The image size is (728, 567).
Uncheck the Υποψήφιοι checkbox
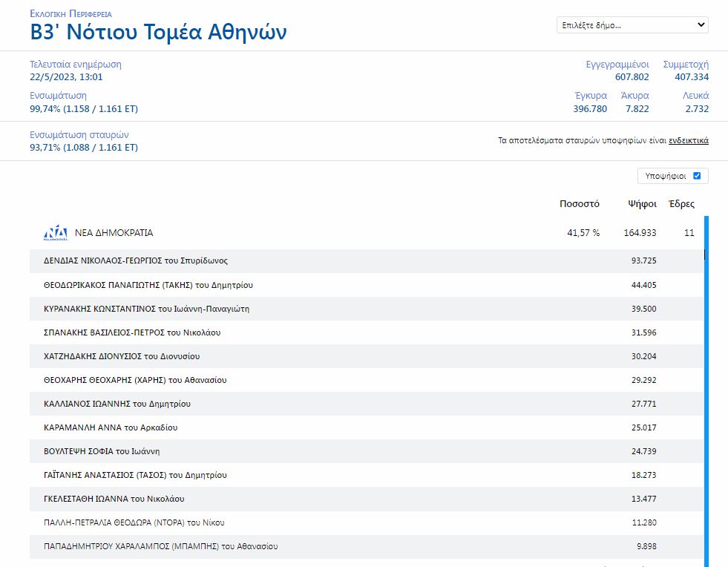click(696, 176)
